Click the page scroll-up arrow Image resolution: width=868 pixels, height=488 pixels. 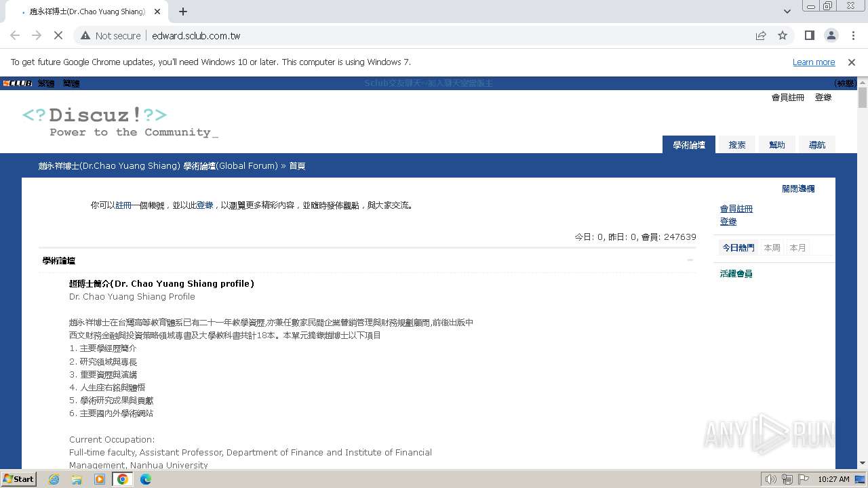pyautogui.click(x=863, y=82)
